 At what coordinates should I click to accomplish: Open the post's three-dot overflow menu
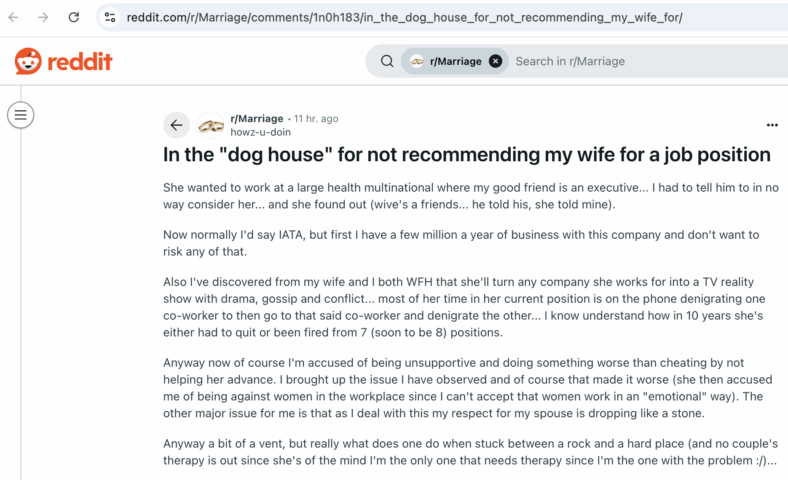point(772,125)
